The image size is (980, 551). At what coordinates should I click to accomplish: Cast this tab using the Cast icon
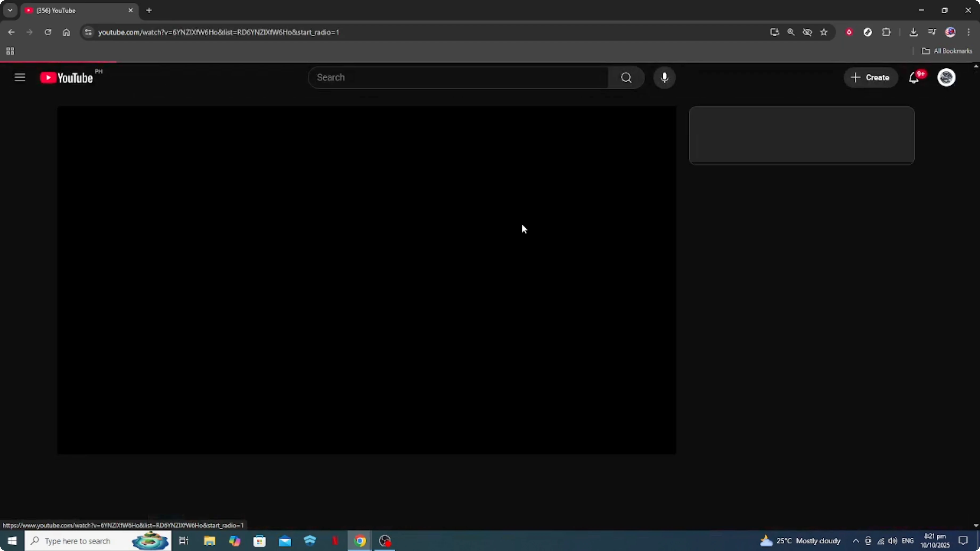tap(774, 32)
